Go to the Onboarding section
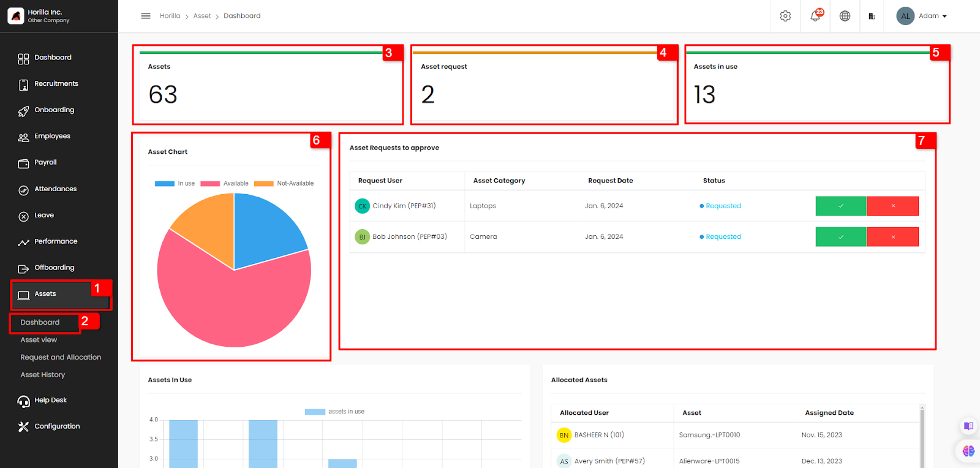This screenshot has width=980, height=468. point(47,110)
